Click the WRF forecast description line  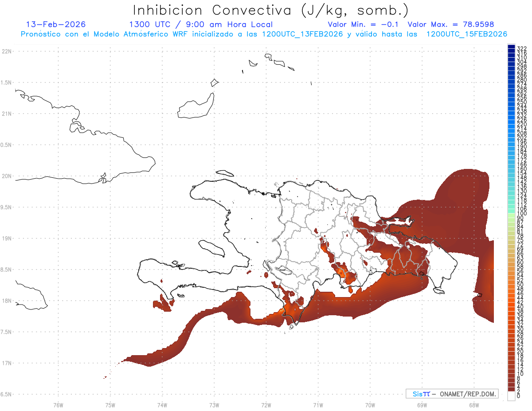[x=264, y=34]
